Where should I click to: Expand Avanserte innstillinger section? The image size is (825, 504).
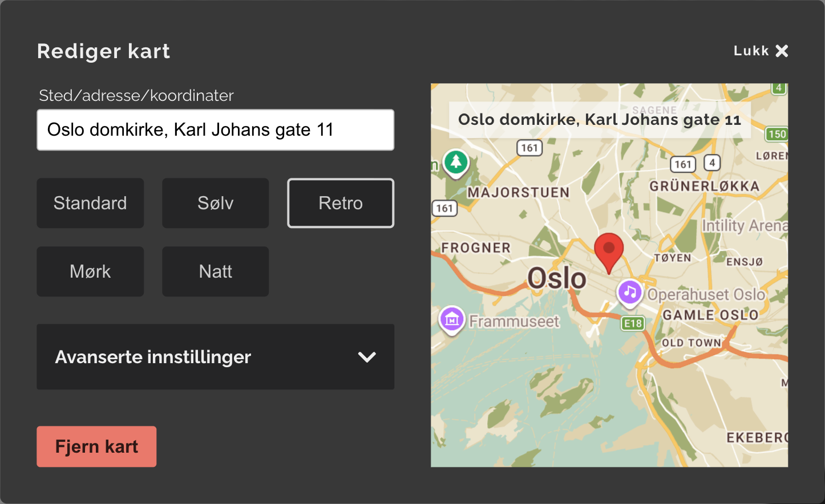pos(216,357)
